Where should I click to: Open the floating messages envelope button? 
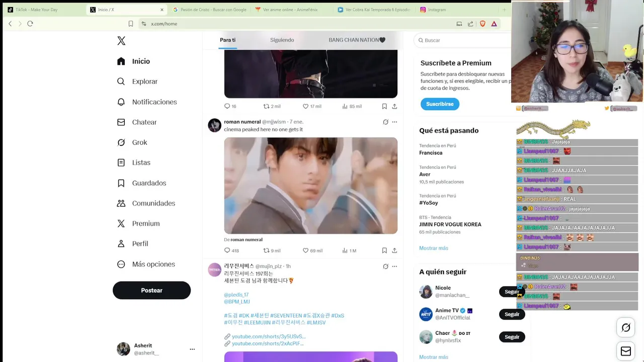pos(626,351)
